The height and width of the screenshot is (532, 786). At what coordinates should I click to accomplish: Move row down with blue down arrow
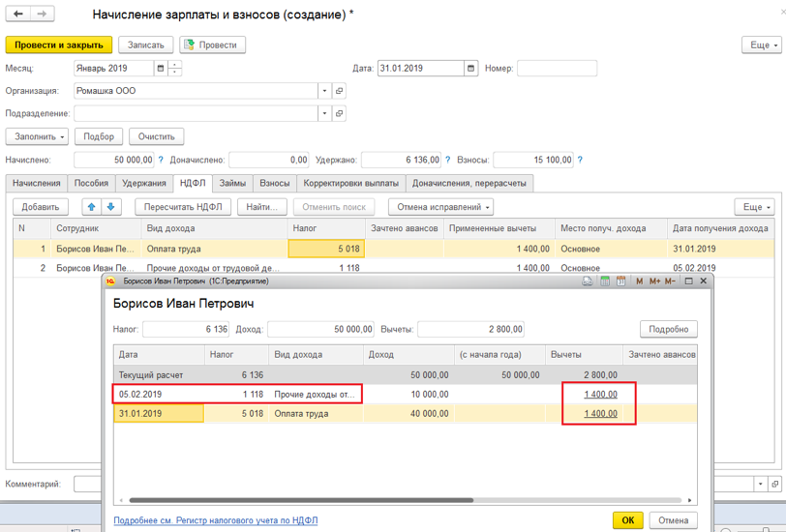[x=111, y=207]
